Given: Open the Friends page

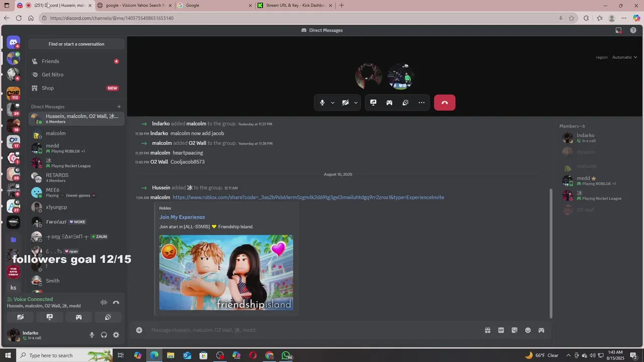Looking at the screenshot, I should click(x=76, y=61).
